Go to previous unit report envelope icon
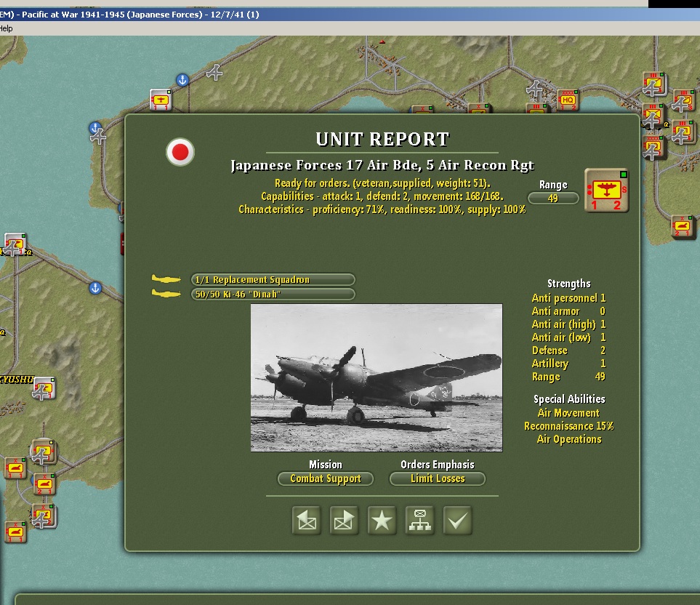Image resolution: width=700 pixels, height=605 pixels. pyautogui.click(x=307, y=521)
